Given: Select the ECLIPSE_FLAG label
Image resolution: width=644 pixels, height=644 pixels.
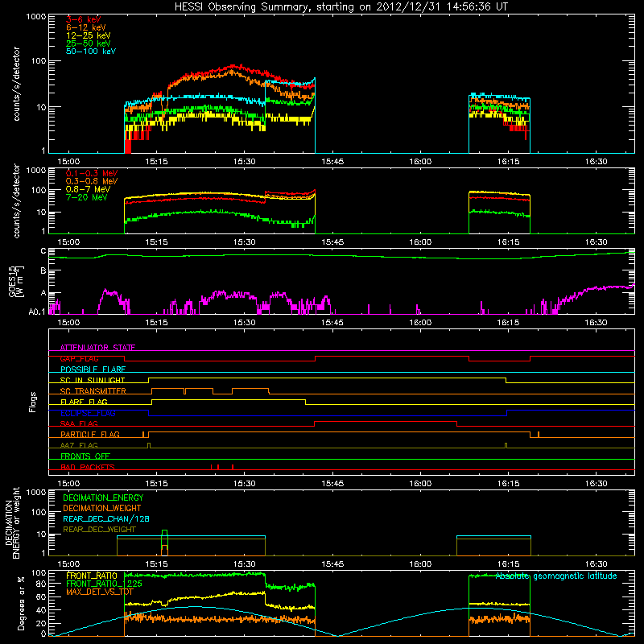Looking at the screenshot, I should coord(88,413).
